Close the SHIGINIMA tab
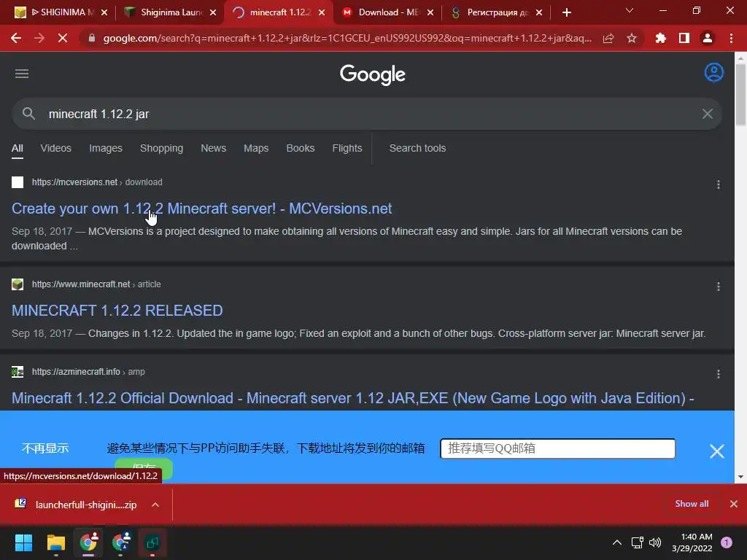 104,12
